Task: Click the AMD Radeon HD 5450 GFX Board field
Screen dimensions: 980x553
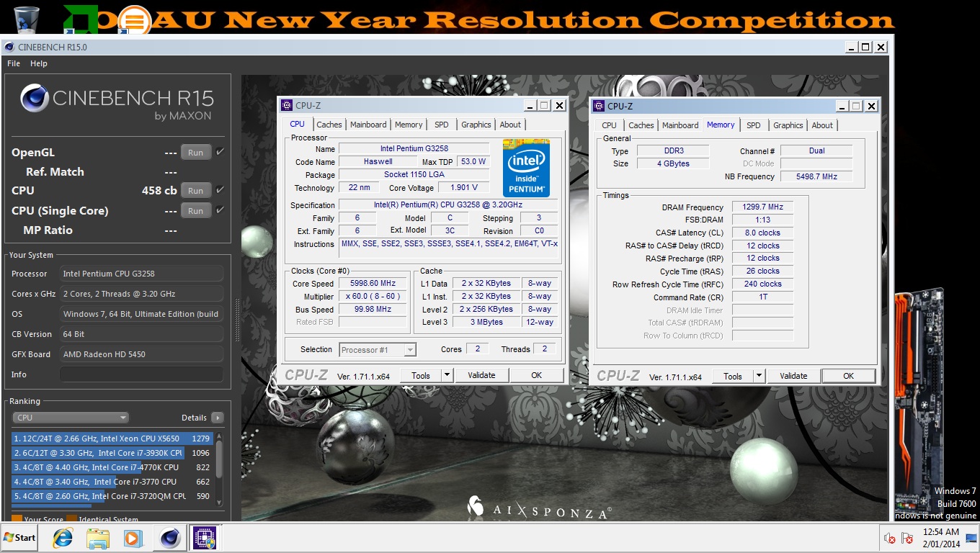Action: [141, 354]
